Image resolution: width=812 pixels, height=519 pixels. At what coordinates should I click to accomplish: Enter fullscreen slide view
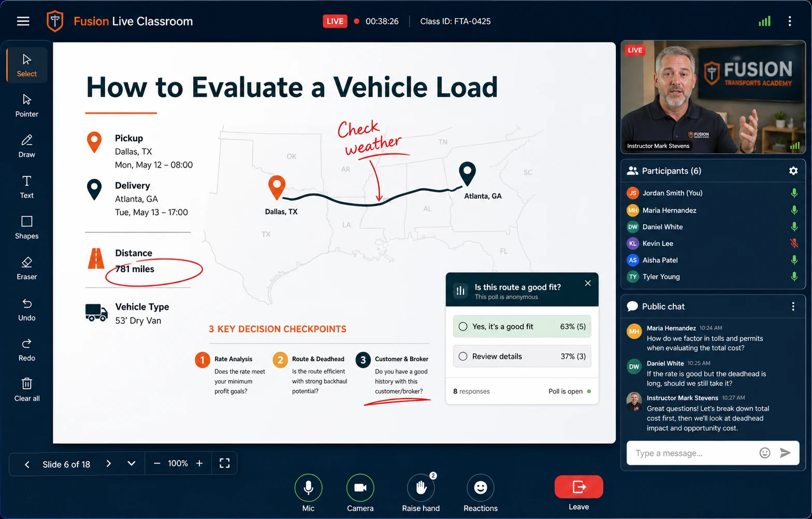click(224, 463)
